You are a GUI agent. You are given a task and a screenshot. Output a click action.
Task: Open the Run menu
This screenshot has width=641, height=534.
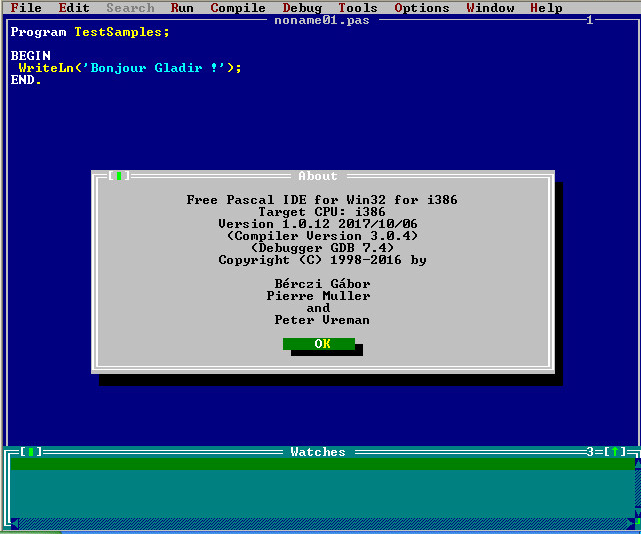coord(182,8)
